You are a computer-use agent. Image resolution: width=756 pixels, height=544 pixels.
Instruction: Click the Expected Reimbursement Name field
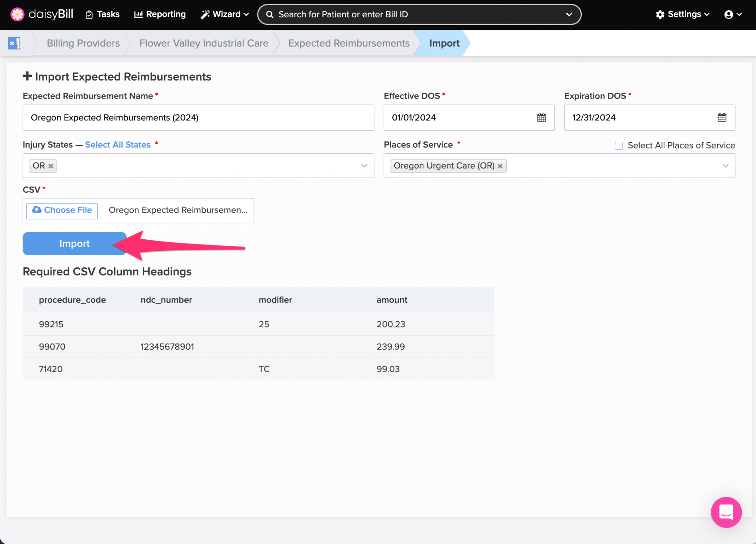pyautogui.click(x=198, y=117)
